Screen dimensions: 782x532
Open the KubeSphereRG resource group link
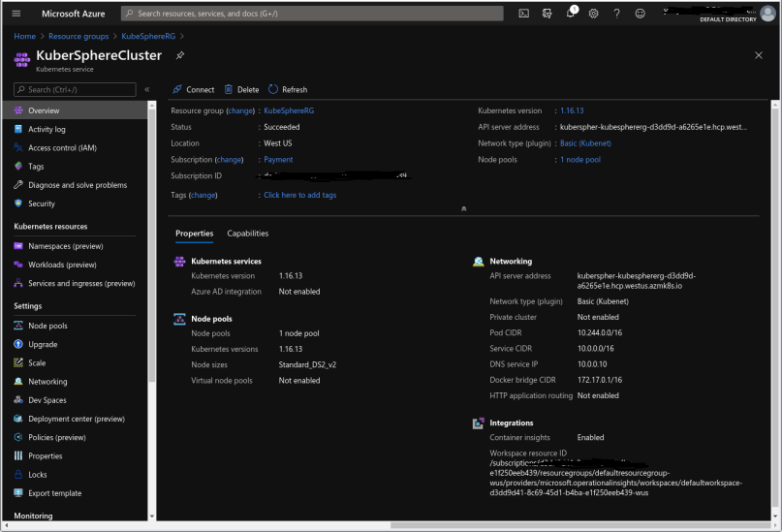pos(289,110)
